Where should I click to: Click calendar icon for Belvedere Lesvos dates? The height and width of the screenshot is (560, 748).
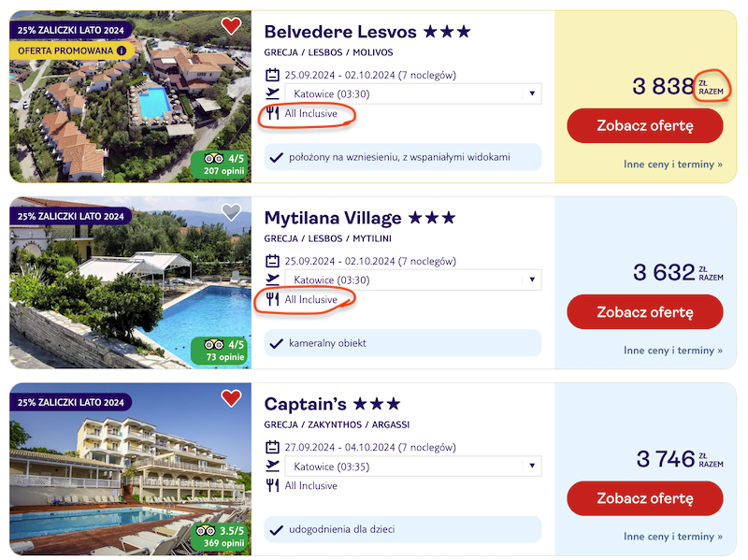point(272,75)
